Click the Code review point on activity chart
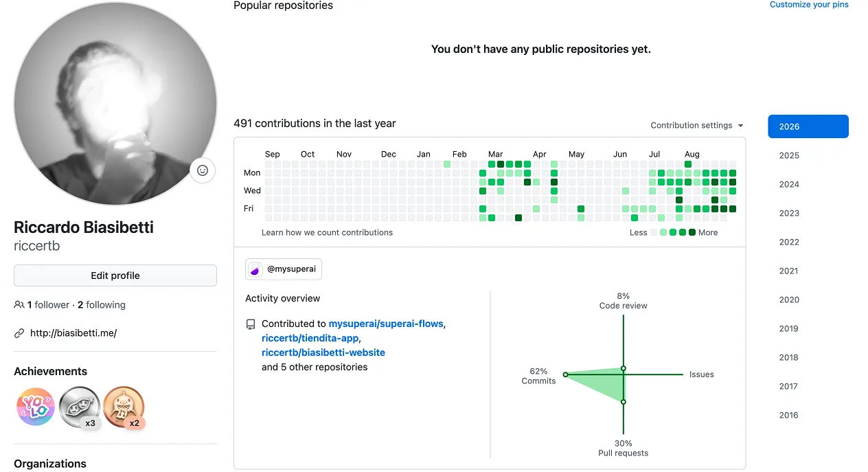Image resolution: width=868 pixels, height=472 pixels. (x=624, y=368)
